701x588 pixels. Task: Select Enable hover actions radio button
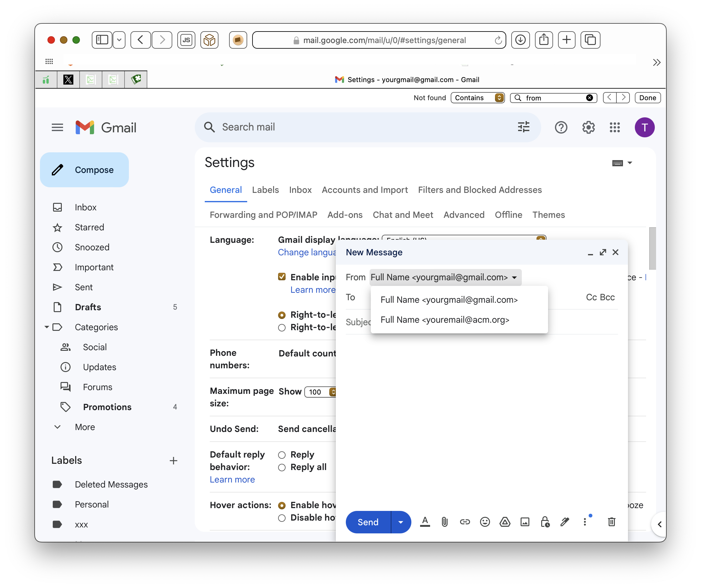282,506
